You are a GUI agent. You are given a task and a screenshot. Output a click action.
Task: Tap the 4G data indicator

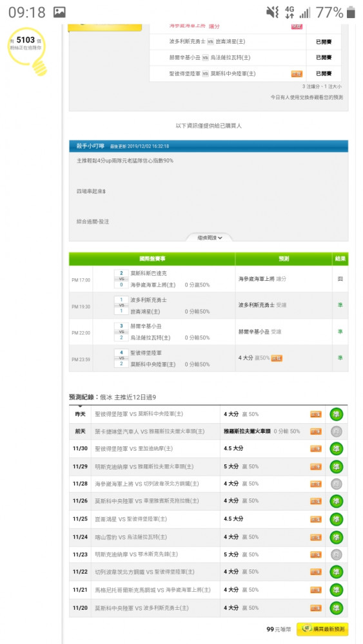[289, 12]
